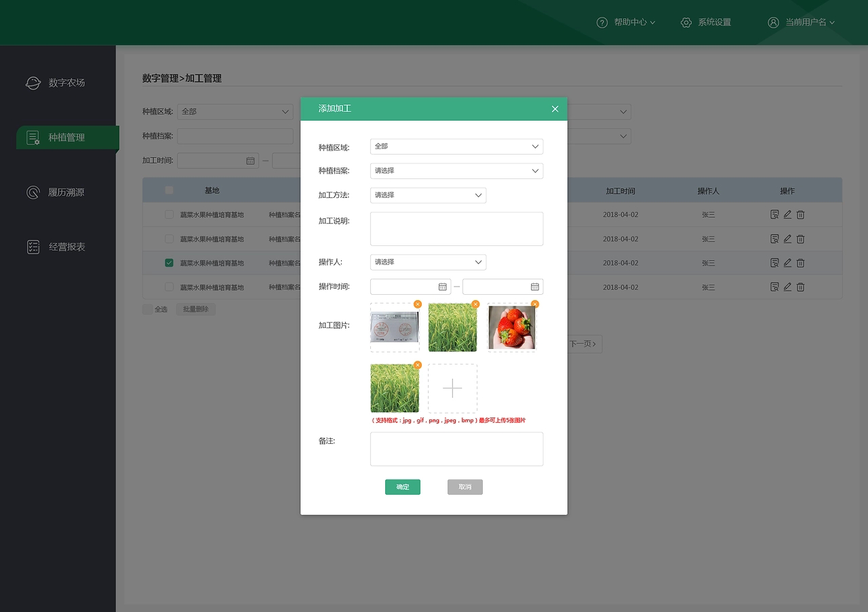Expand the 种植档案 dropdown in dialog
Viewport: 868px width, 612px height.
click(x=456, y=171)
